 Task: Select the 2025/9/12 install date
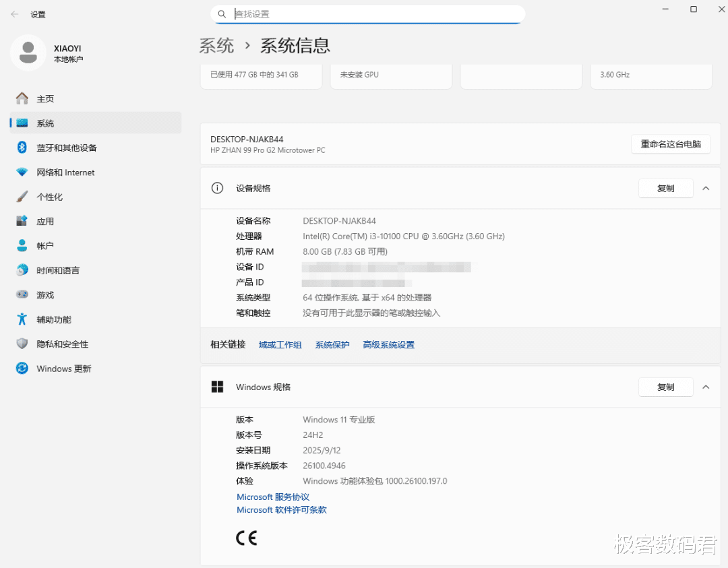tap(322, 450)
